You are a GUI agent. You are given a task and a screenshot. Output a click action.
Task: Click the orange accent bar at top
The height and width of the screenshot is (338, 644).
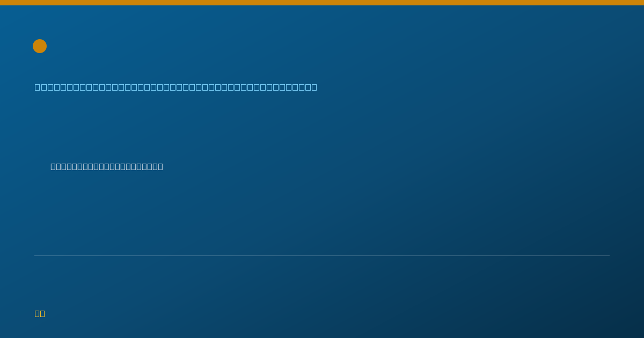[322, 3]
